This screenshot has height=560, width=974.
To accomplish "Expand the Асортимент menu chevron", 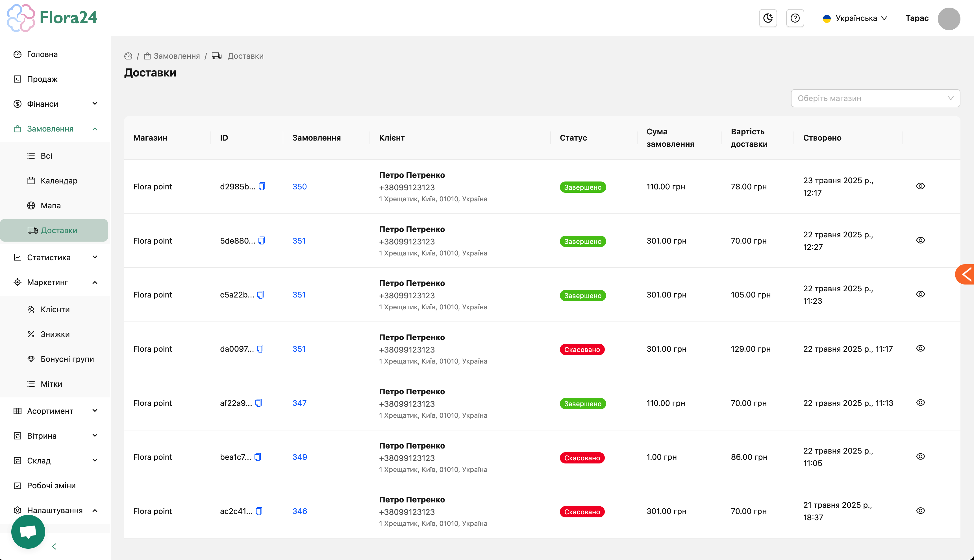I will click(95, 411).
